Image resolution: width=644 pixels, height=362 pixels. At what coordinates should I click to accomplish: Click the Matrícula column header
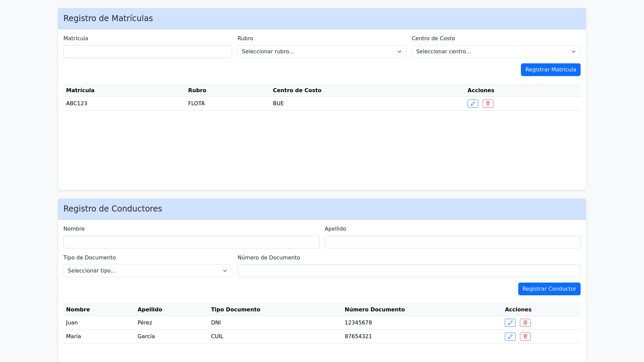[x=80, y=90]
